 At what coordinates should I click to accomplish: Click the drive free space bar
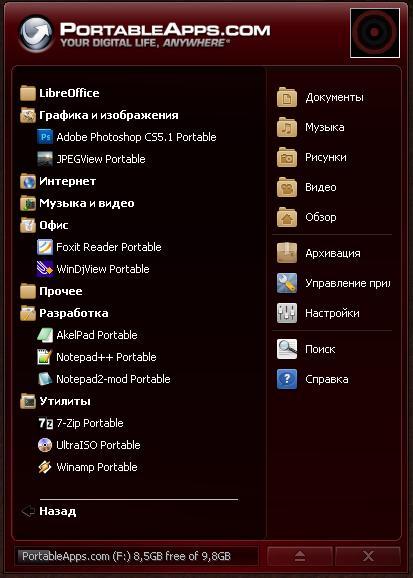coord(137,556)
